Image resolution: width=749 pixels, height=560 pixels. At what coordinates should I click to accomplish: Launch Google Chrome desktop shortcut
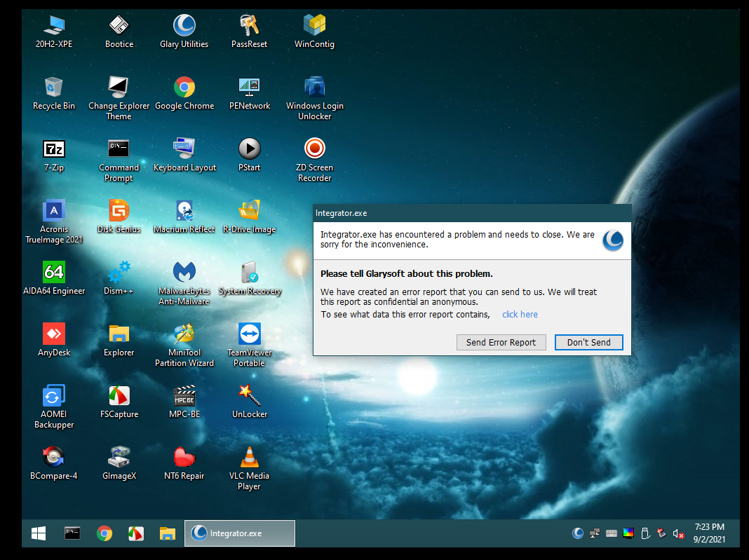pyautogui.click(x=184, y=93)
